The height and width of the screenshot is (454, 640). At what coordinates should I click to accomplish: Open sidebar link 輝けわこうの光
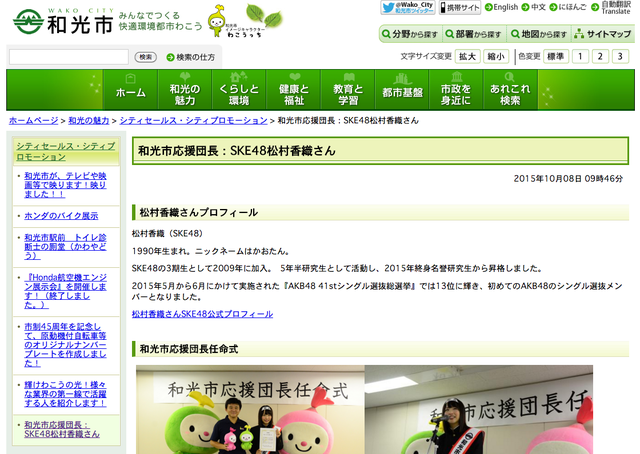pyautogui.click(x=65, y=394)
